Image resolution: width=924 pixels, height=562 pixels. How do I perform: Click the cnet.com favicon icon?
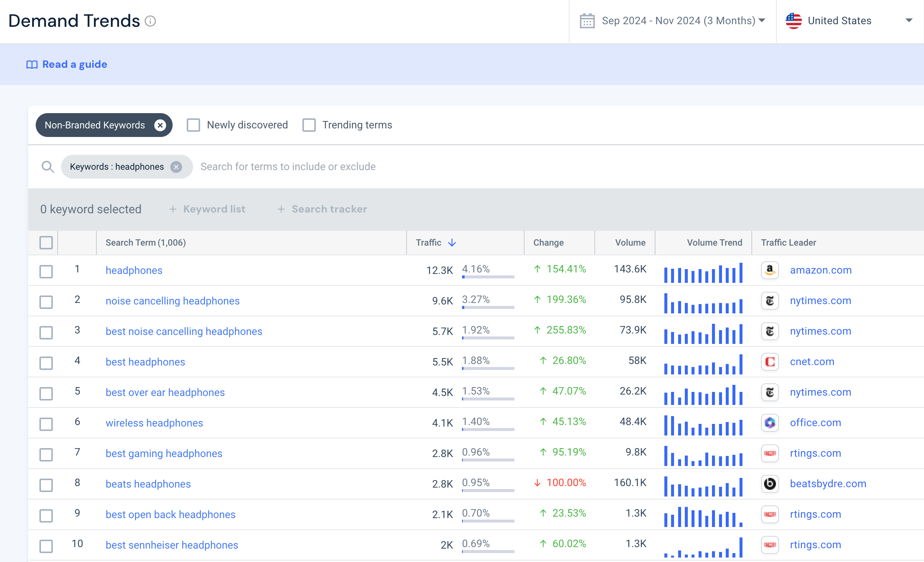770,362
